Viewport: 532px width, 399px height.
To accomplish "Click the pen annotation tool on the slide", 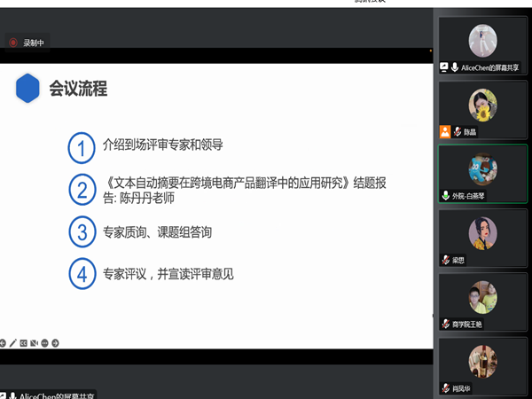I will click(x=13, y=343).
